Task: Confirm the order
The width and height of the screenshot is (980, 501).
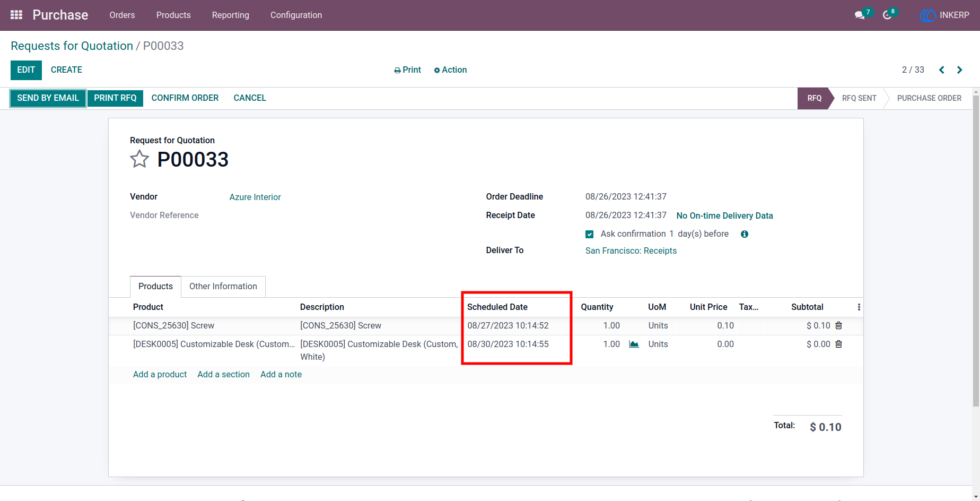Action: (185, 98)
